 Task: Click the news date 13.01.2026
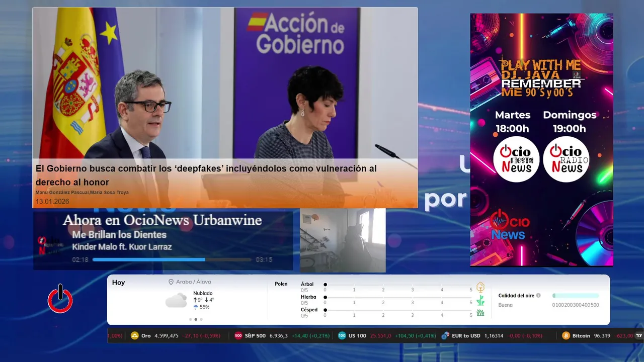click(52, 202)
